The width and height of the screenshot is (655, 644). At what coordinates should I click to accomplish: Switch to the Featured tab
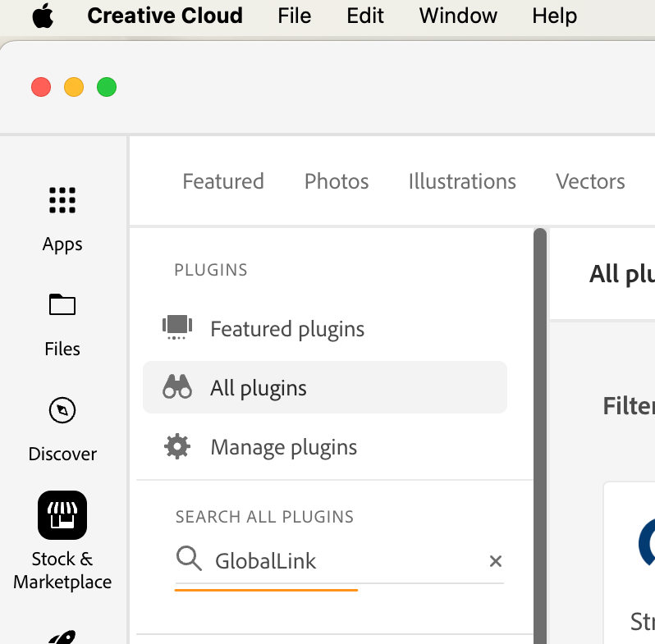(x=223, y=181)
